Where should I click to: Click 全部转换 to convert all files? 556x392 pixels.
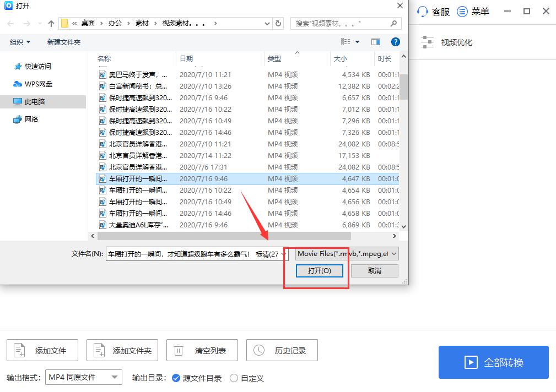pos(493,362)
